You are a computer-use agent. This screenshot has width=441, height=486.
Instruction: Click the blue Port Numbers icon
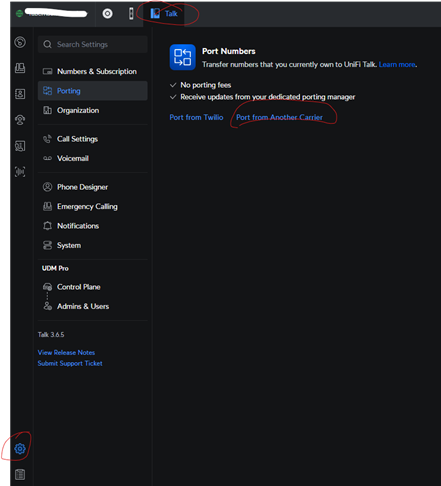(182, 57)
